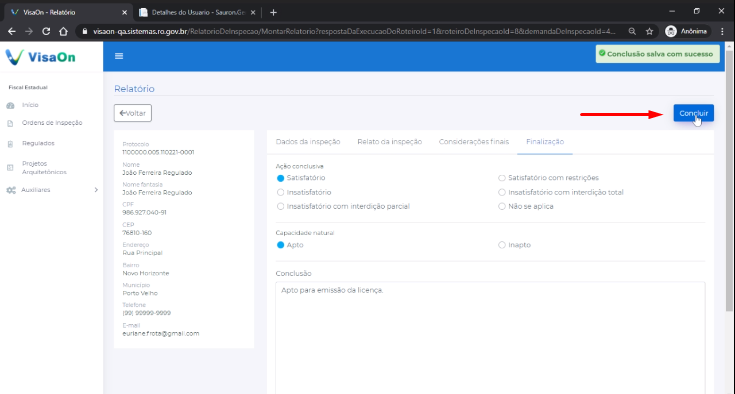The width and height of the screenshot is (735, 394).
Task: Click the browser forward arrow
Action: [29, 31]
